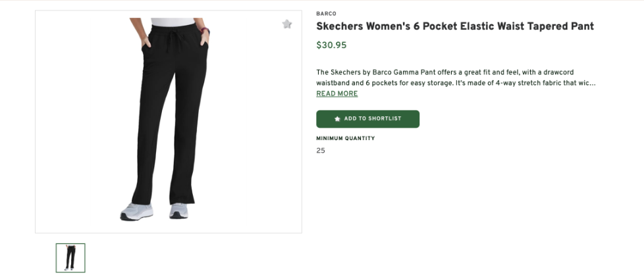The image size is (644, 279).
Task: Select the black pants thumbnail below the image
Action: pyautogui.click(x=70, y=258)
